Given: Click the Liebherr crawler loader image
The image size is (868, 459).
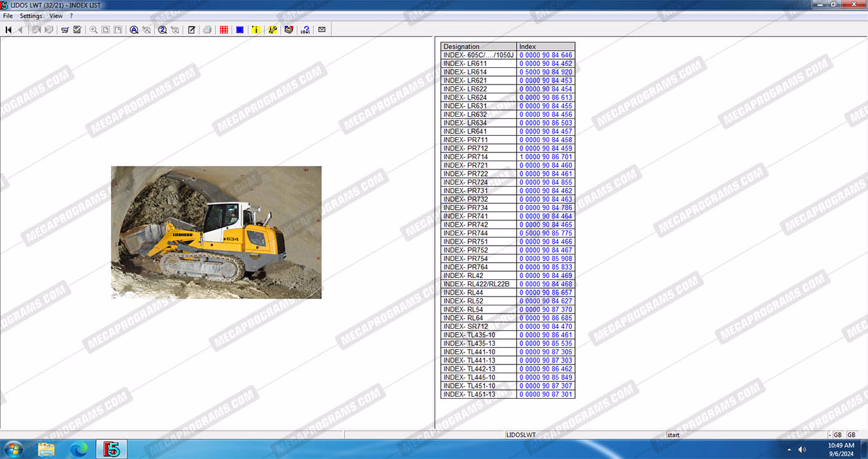Looking at the screenshot, I should (x=216, y=232).
